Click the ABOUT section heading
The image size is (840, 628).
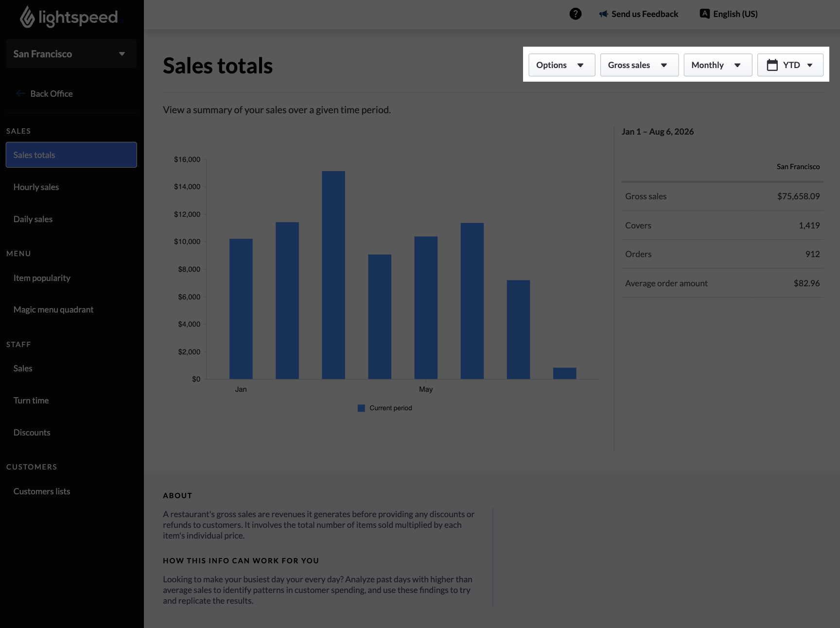tap(177, 496)
